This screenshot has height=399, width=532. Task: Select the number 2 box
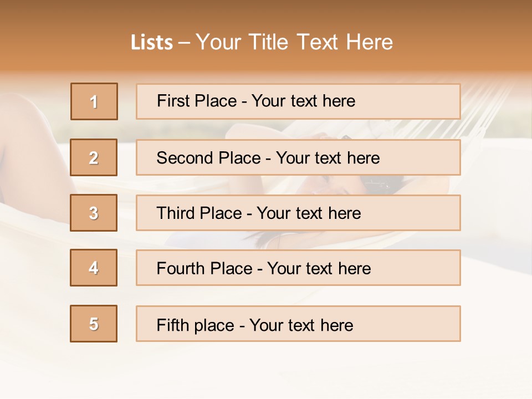pyautogui.click(x=94, y=157)
